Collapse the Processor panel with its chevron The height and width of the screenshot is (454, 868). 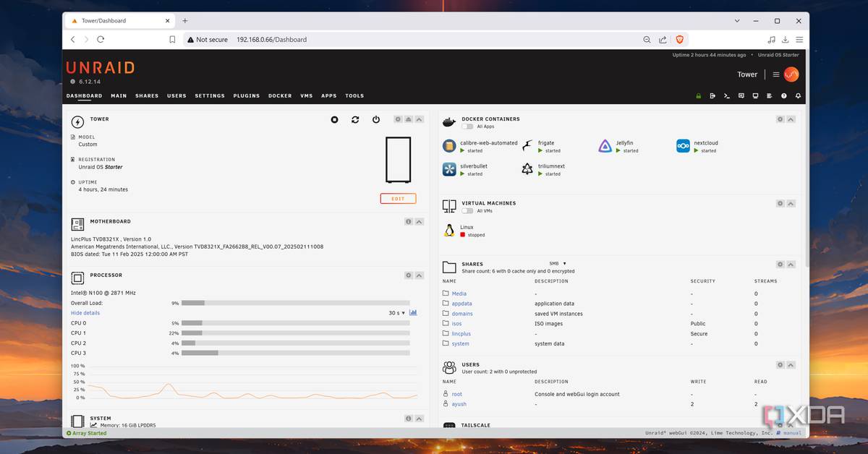click(x=420, y=275)
